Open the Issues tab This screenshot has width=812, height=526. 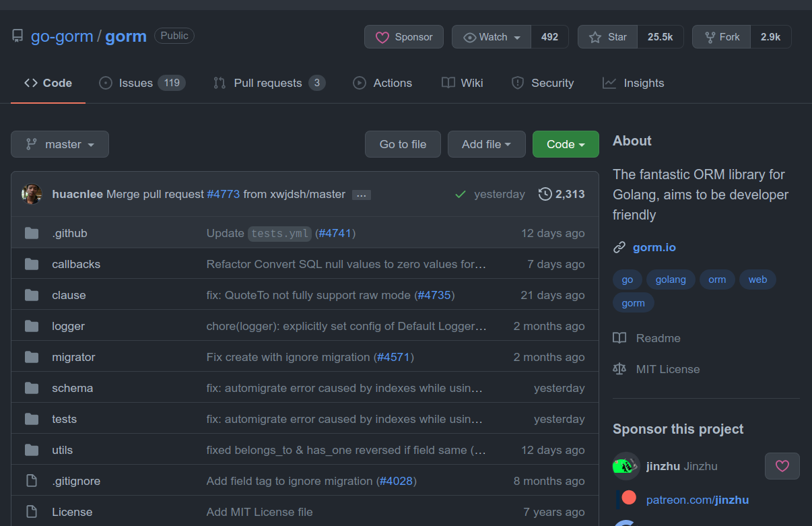tap(142, 83)
